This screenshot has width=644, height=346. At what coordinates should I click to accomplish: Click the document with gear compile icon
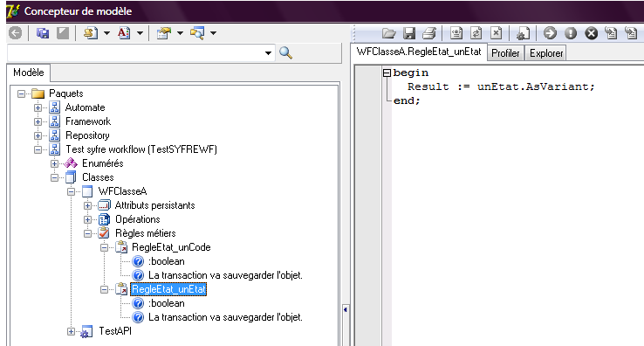point(523,33)
